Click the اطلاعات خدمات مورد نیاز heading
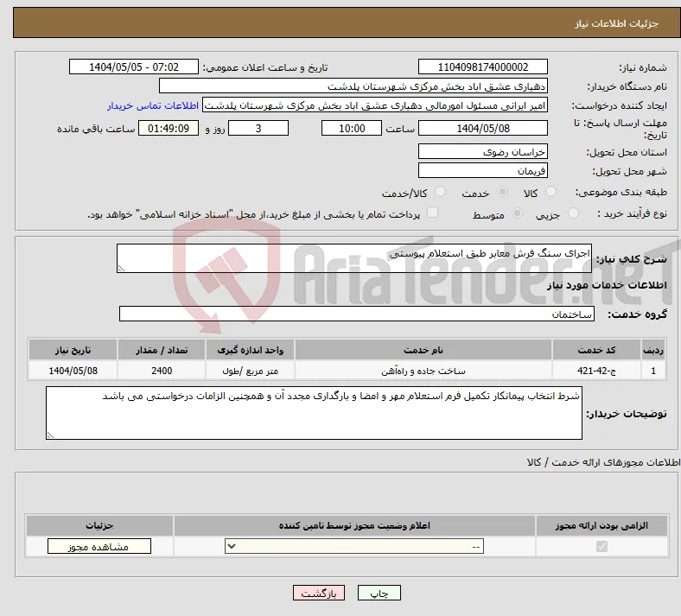Screen dimensions: 681x616 (x=607, y=285)
